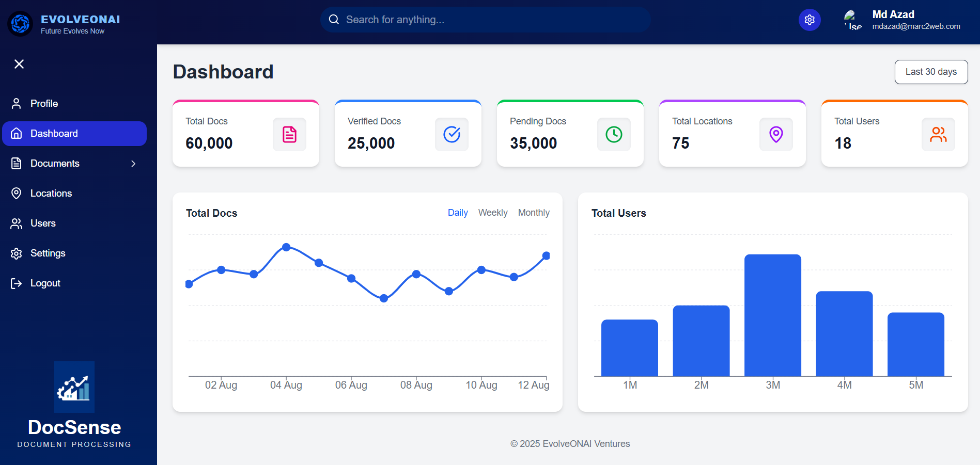Close the sidebar with the X icon
Screen dimensions: 980x465
(19, 64)
